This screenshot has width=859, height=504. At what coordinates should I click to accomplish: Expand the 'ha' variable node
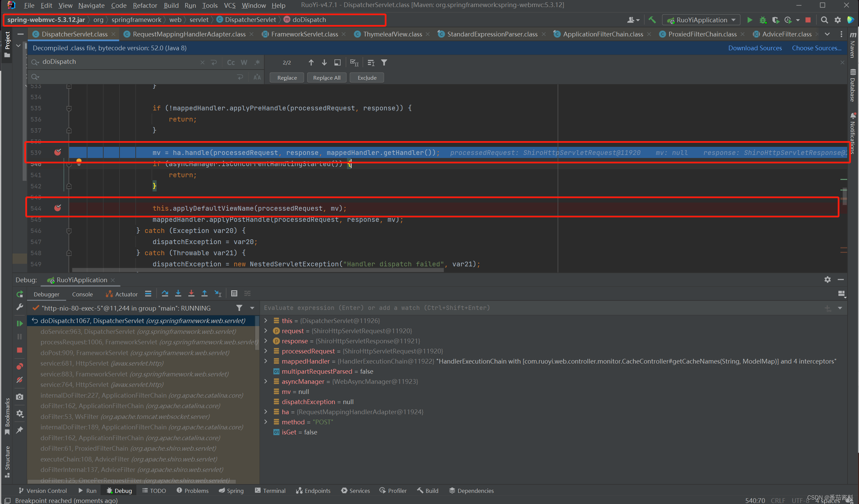pyautogui.click(x=266, y=412)
